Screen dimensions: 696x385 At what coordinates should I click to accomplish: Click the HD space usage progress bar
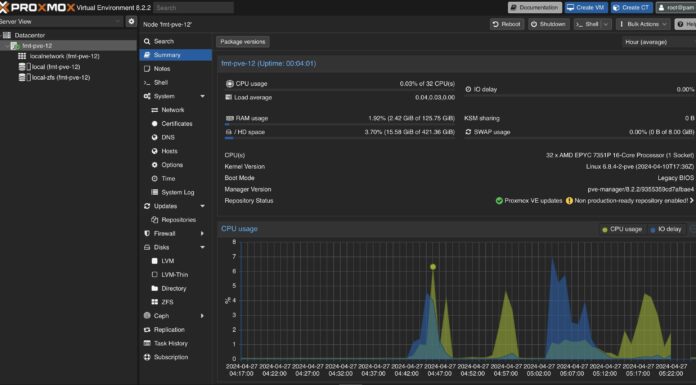tap(340, 138)
